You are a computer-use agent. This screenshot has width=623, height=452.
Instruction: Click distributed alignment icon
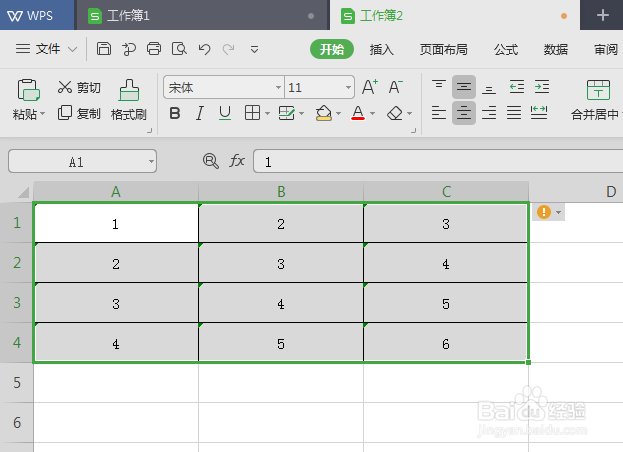539,113
